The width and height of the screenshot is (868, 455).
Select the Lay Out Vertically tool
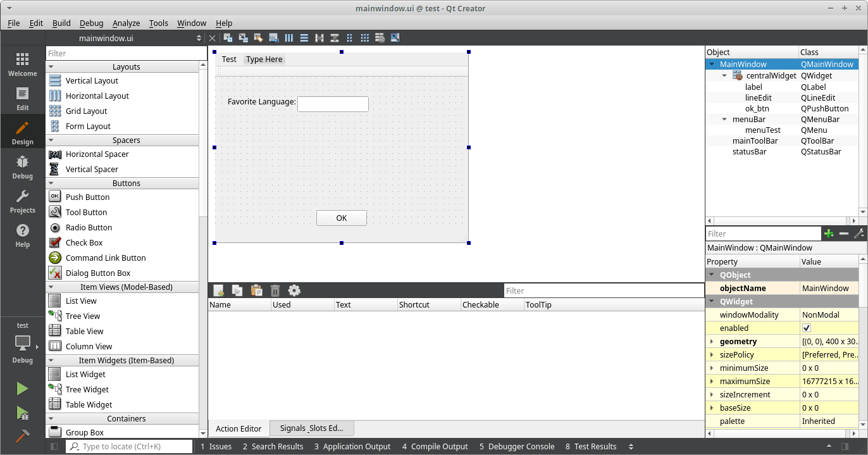point(304,37)
